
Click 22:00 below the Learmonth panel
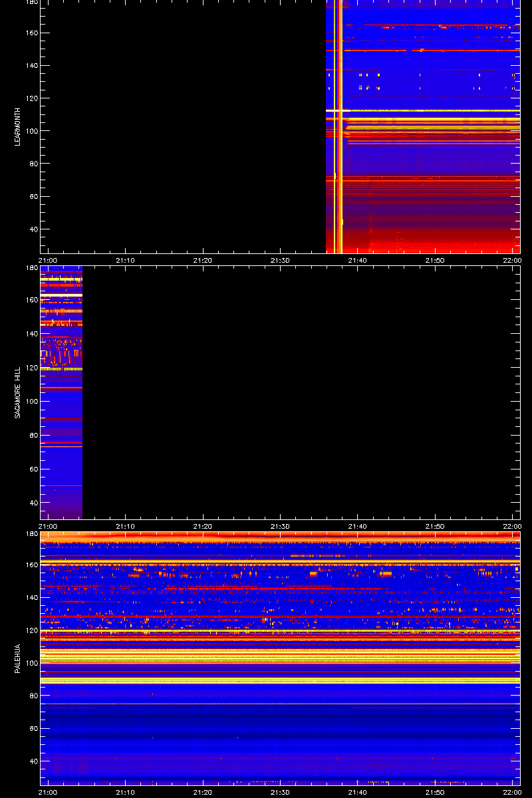[512, 260]
